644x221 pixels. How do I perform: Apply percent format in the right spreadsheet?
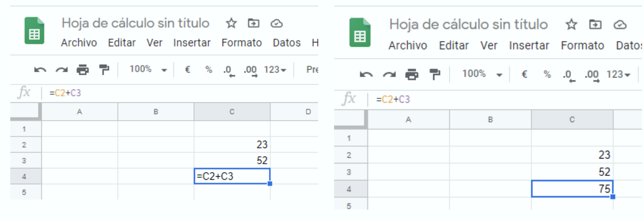click(547, 74)
